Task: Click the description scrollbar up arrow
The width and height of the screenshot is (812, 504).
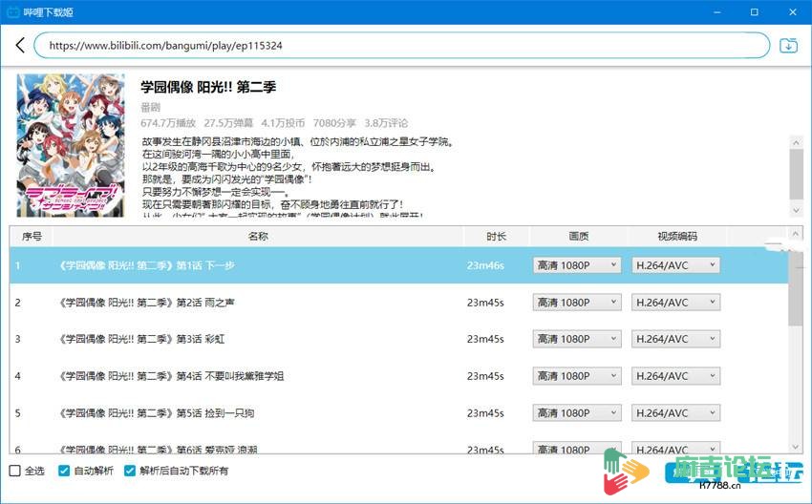Action: [797, 142]
